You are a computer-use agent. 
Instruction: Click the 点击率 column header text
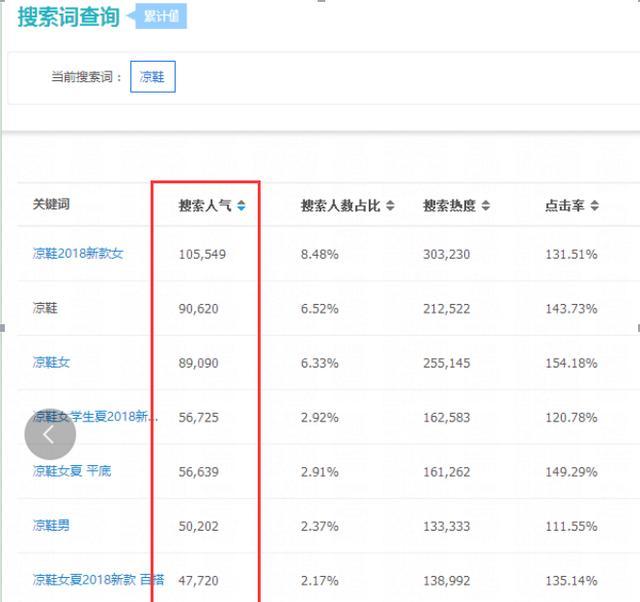pos(565,206)
